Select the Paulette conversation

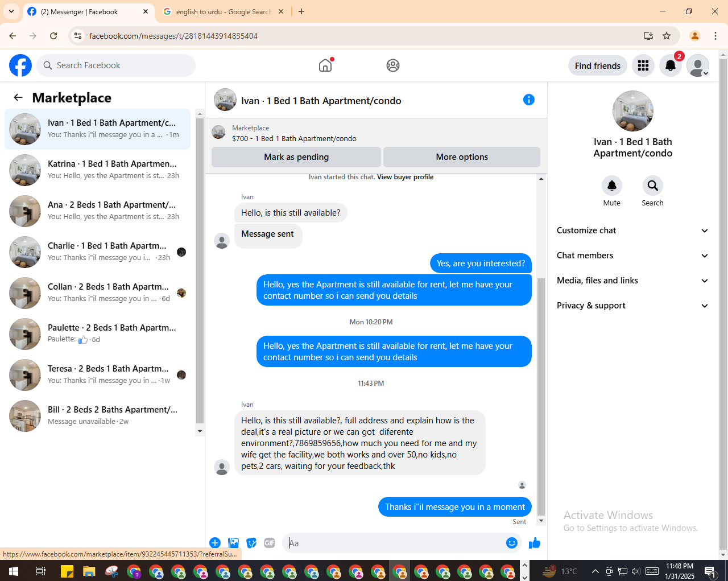click(x=98, y=334)
